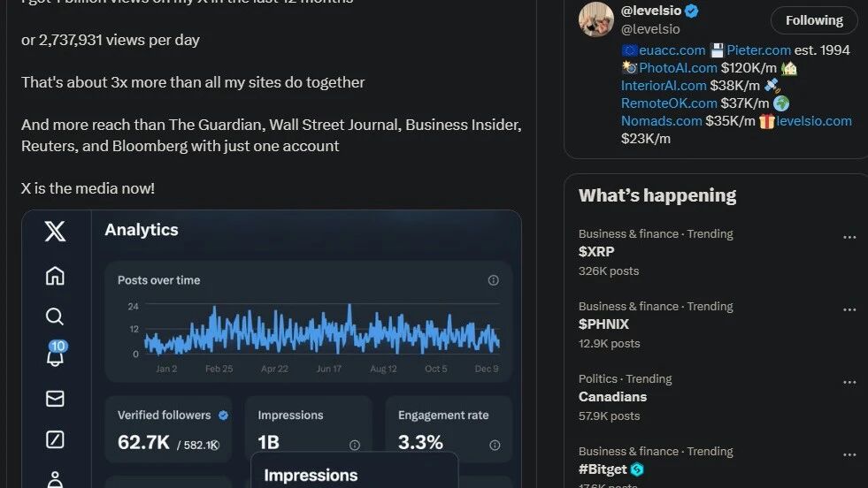Visit the Nomads.com link
The width and height of the screenshot is (868, 488).
click(x=661, y=120)
